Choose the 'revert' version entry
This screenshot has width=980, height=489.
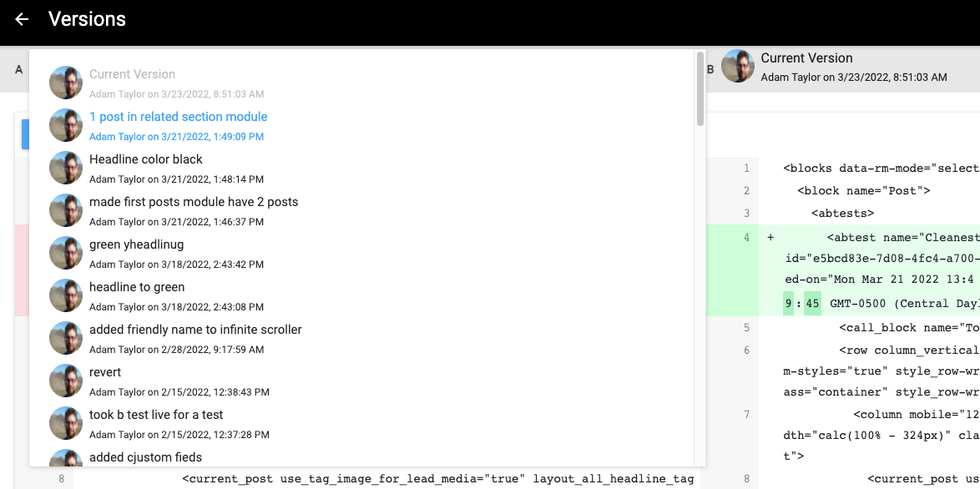click(x=105, y=372)
